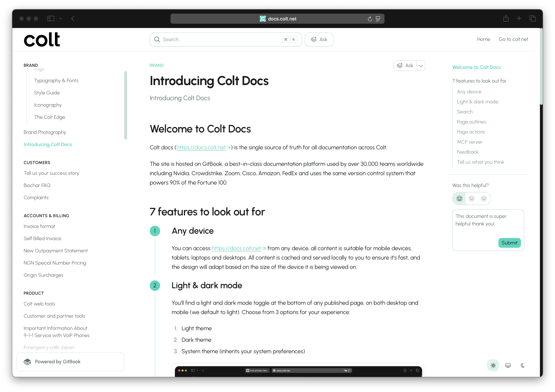The width and height of the screenshot is (555, 392).
Task: Show tab overview icon in Safari toolbar
Action: 533,19
